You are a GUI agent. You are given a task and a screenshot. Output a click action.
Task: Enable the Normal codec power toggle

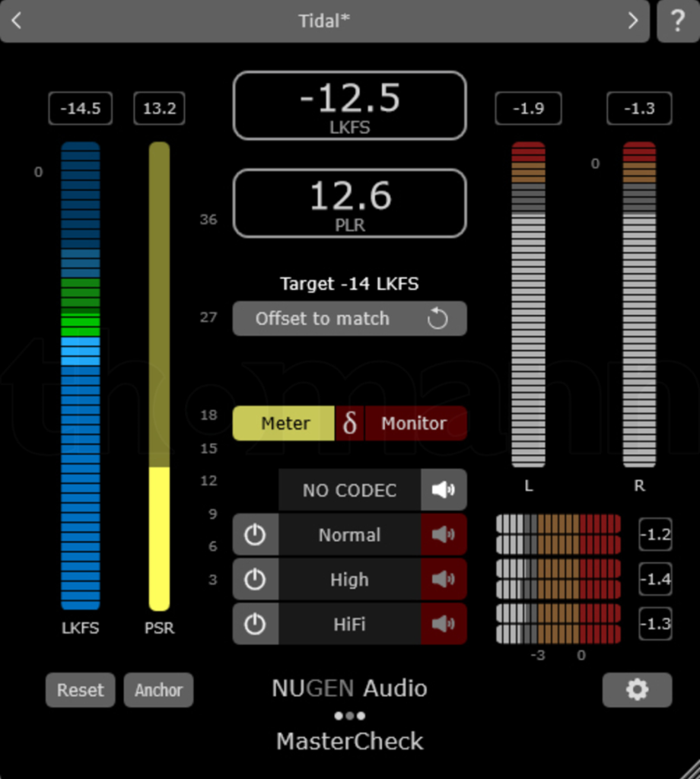[x=256, y=535]
